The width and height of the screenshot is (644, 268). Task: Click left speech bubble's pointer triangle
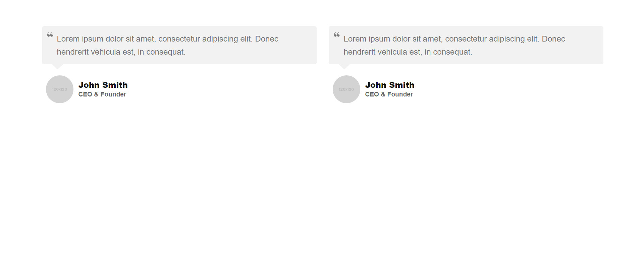pyautogui.click(x=58, y=66)
